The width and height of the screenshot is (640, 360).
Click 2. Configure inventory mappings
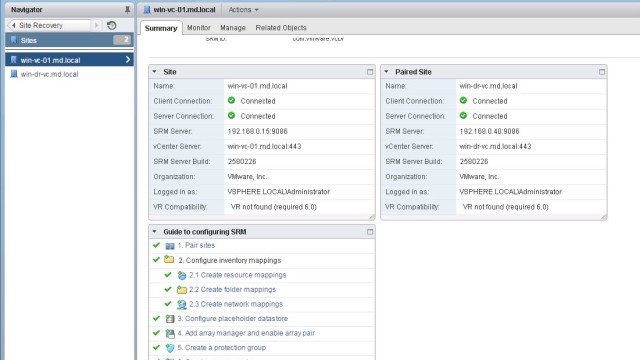[230, 260]
